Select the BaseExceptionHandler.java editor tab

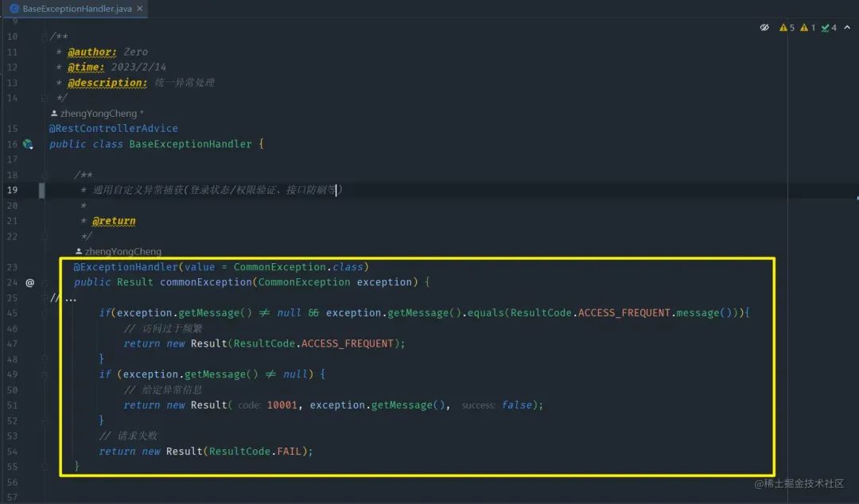pyautogui.click(x=76, y=8)
